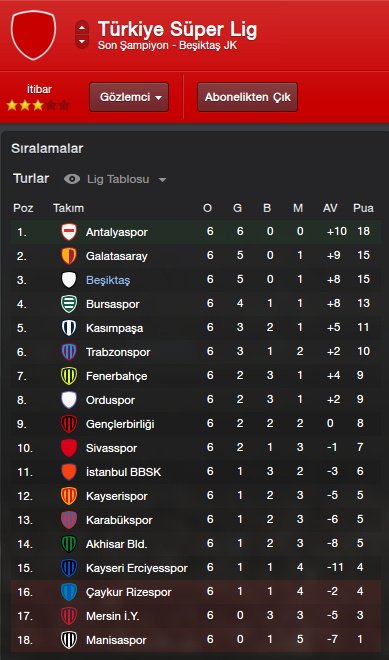The image size is (389, 660).
Task: Click the Galatasaray club badge
Action: tap(69, 256)
